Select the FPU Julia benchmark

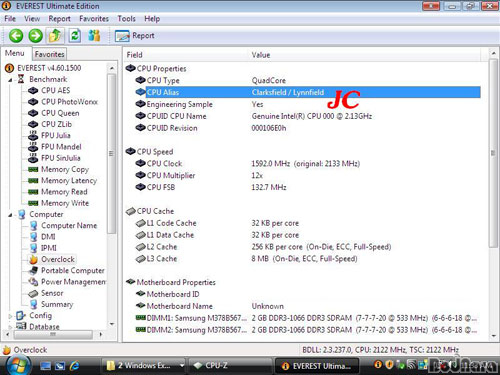pos(55,135)
